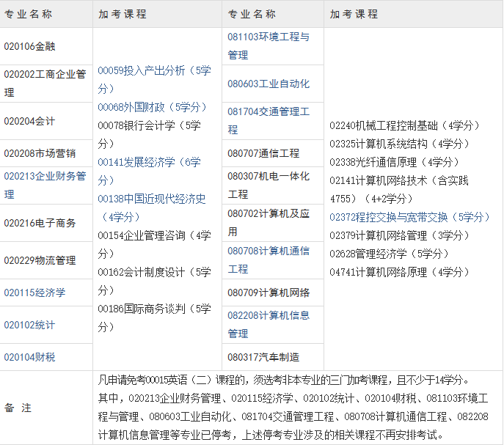Click the 020106金融 table cell
The width and height of the screenshot is (504, 445).
(30, 46)
